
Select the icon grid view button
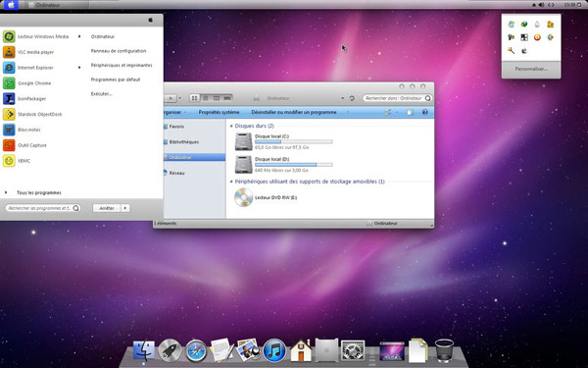(194, 98)
